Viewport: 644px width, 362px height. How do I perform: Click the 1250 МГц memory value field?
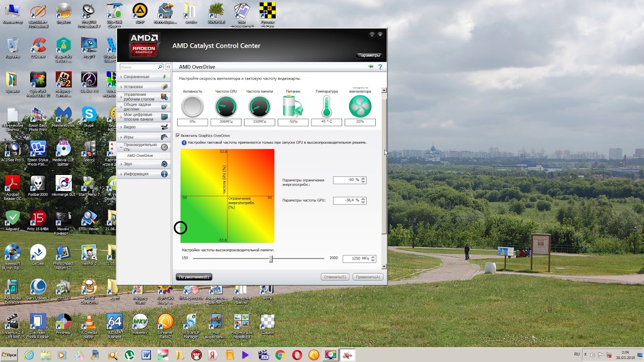pos(356,258)
